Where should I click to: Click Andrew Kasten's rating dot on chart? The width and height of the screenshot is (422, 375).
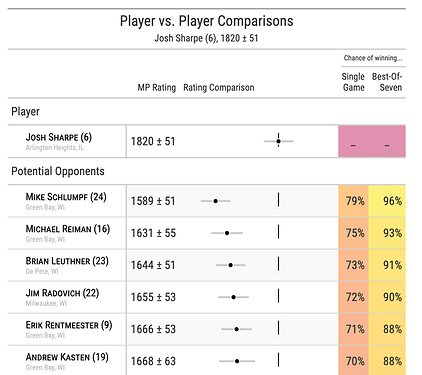237,361
